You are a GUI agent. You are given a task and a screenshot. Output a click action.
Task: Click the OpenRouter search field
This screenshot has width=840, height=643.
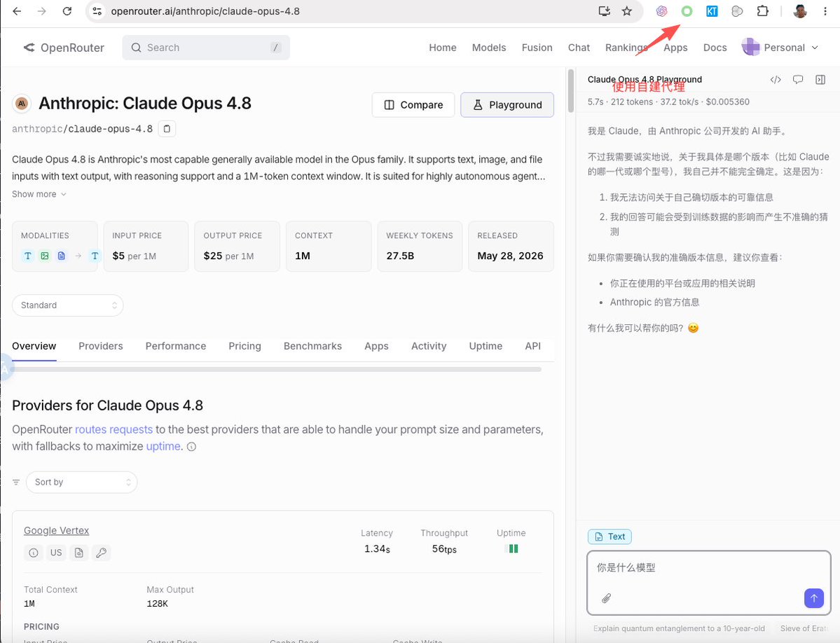tap(206, 48)
